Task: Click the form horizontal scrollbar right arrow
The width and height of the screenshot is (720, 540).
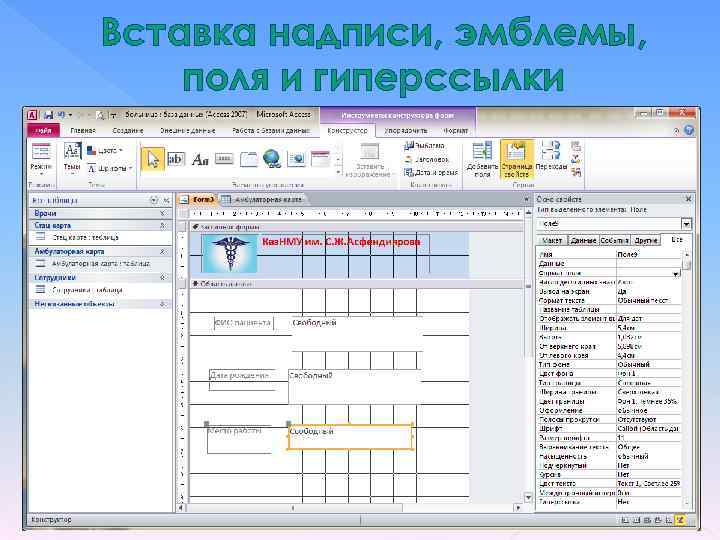Action: pos(518,508)
